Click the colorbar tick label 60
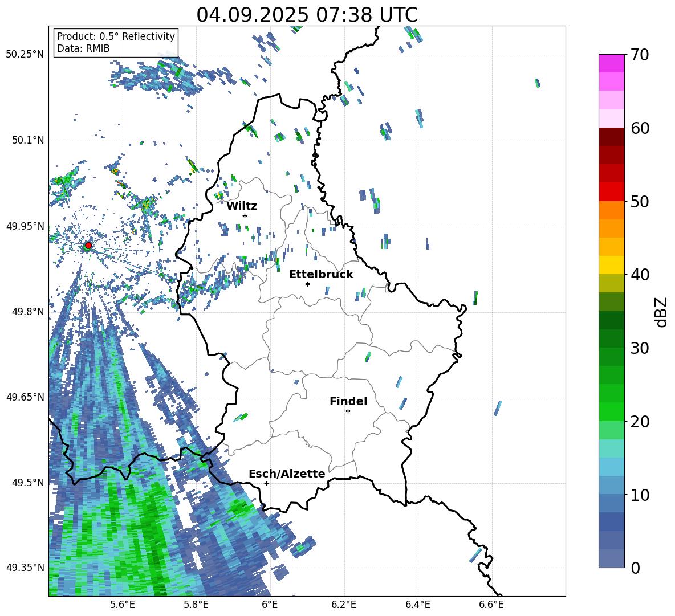 pos(640,128)
